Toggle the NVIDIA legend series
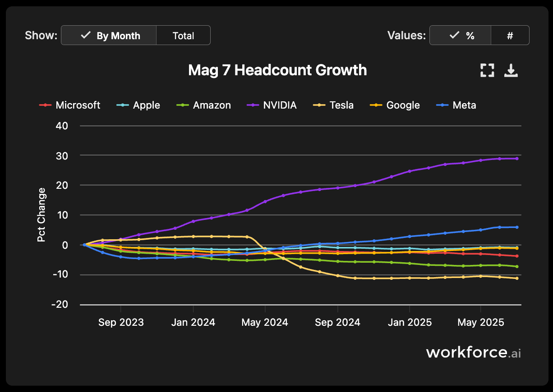 coord(272,105)
